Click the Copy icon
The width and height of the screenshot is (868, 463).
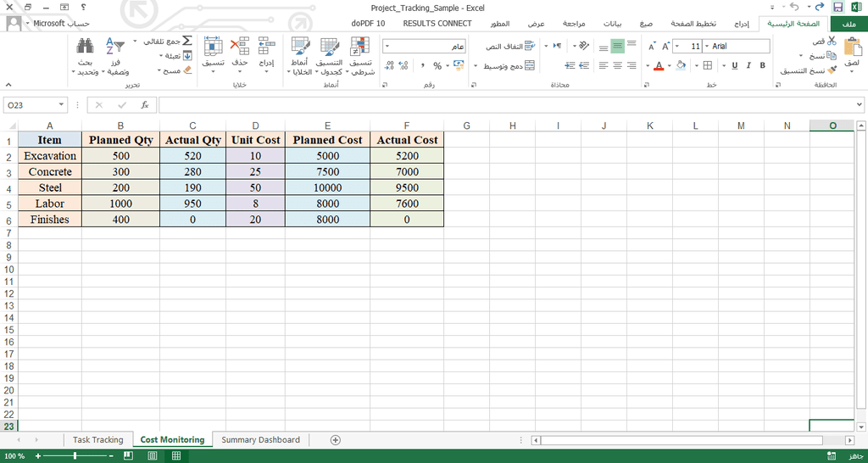(832, 56)
